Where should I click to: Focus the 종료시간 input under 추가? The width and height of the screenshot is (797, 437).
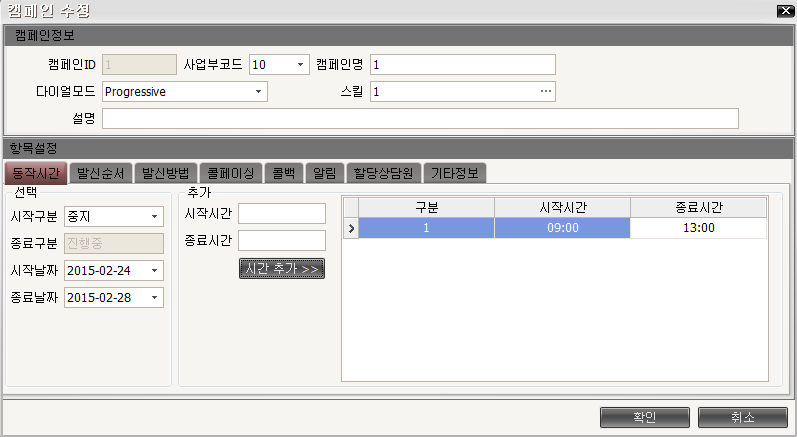[x=282, y=240]
